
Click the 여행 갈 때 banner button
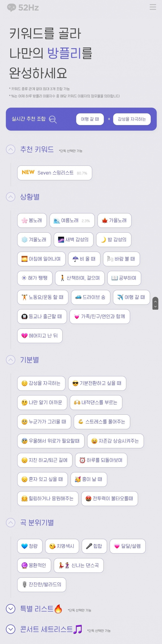click(x=90, y=119)
